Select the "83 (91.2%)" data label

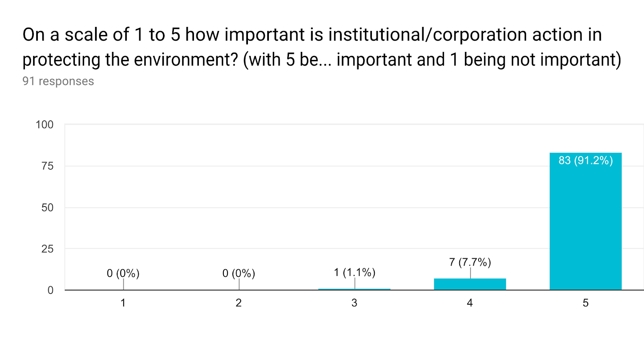click(585, 161)
